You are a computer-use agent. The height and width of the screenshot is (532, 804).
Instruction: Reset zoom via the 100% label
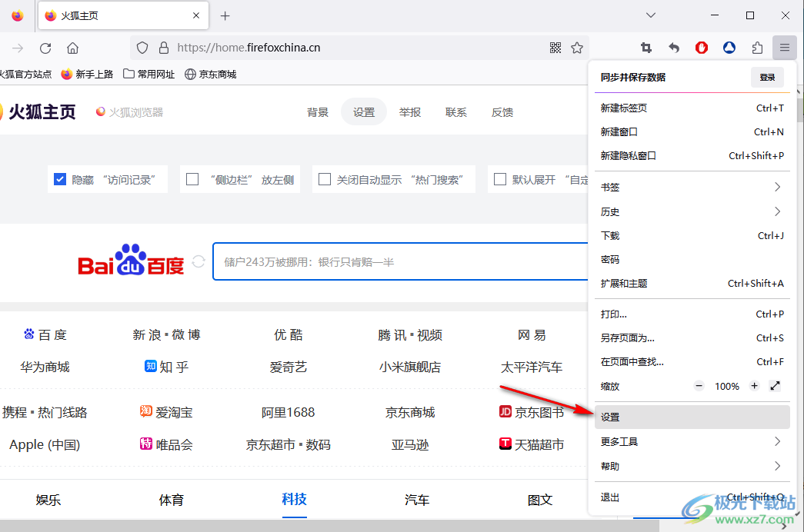[x=726, y=387]
